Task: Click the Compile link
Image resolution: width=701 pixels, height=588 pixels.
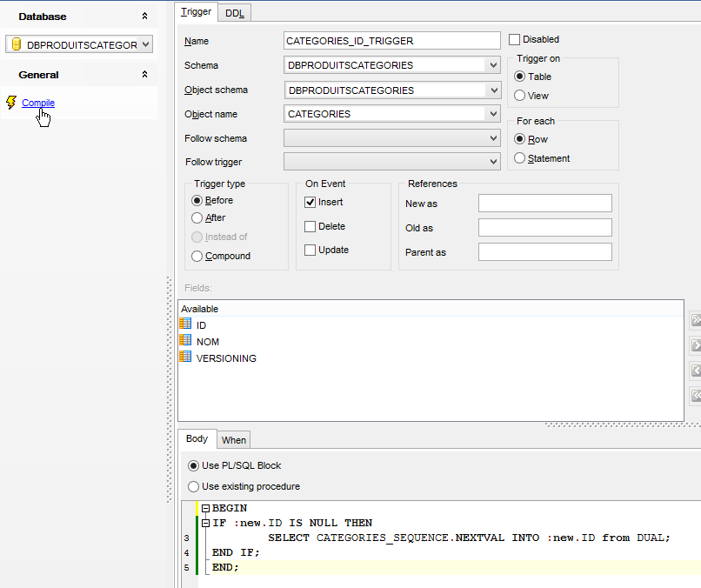Action: (38, 103)
